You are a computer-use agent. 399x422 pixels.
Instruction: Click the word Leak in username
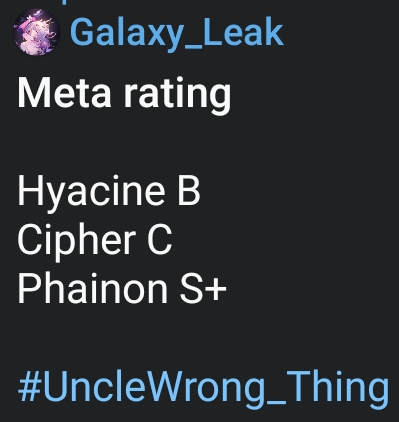pos(243,32)
